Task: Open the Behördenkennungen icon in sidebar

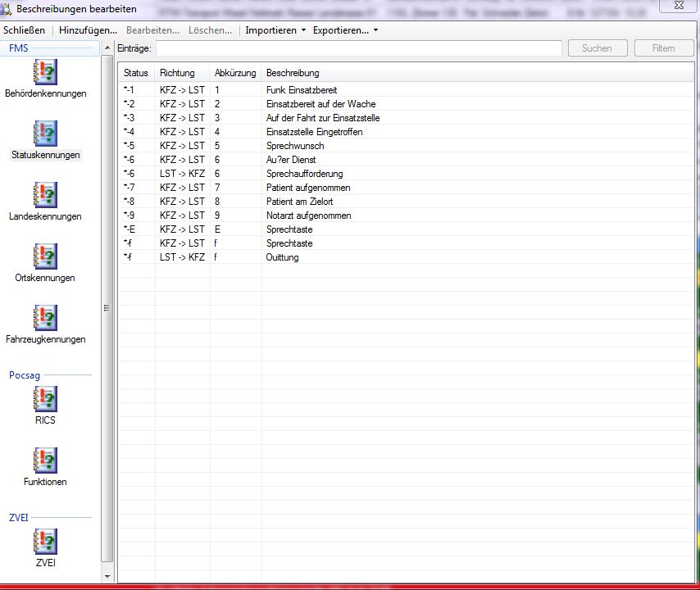Action: [x=45, y=72]
